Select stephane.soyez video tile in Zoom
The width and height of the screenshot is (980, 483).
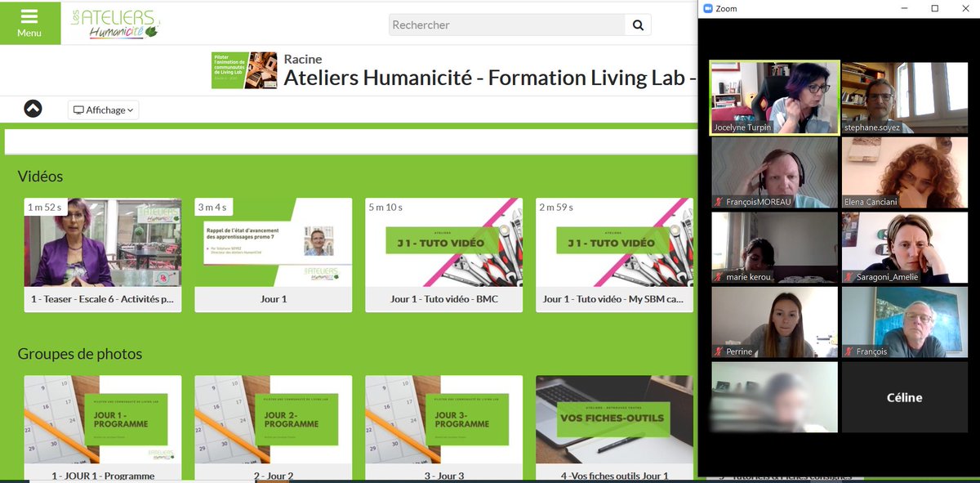pyautogui.click(x=905, y=97)
